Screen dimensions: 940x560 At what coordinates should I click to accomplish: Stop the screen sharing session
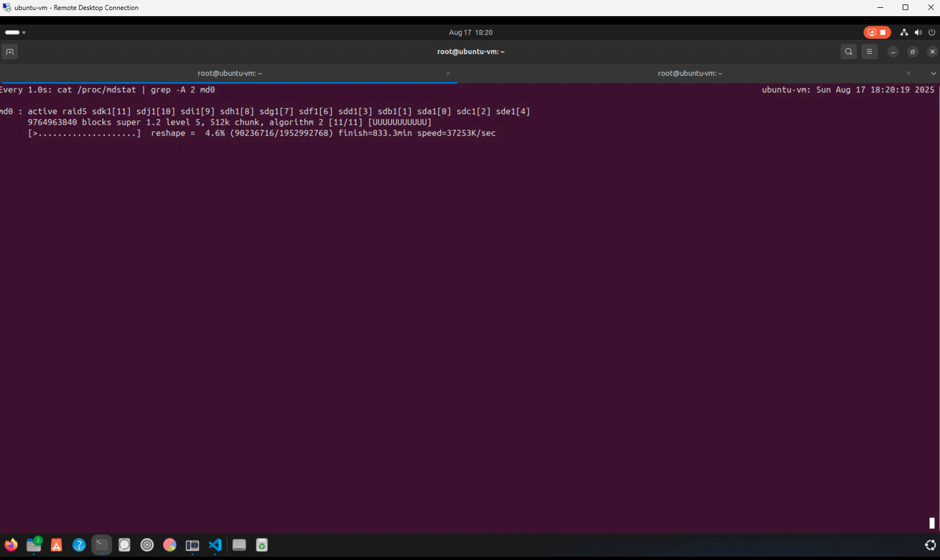coord(883,32)
